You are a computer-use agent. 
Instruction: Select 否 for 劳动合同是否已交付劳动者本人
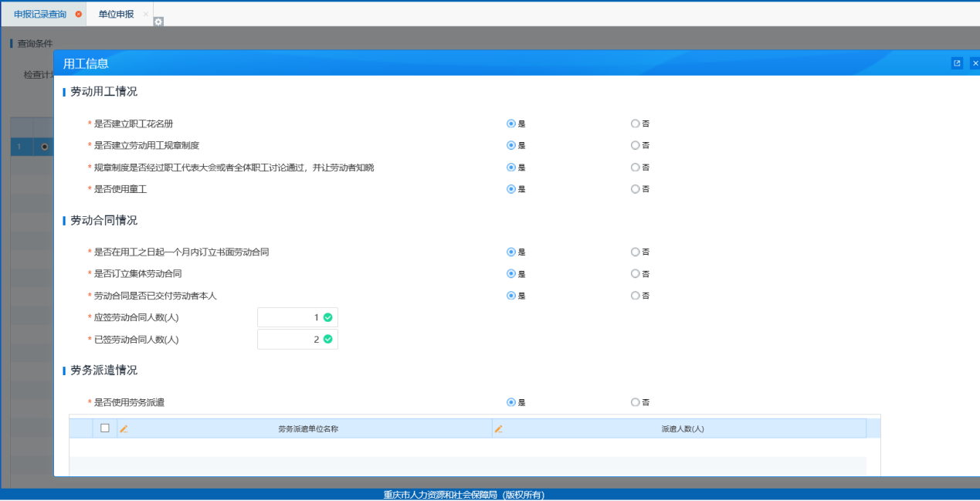[x=635, y=295]
